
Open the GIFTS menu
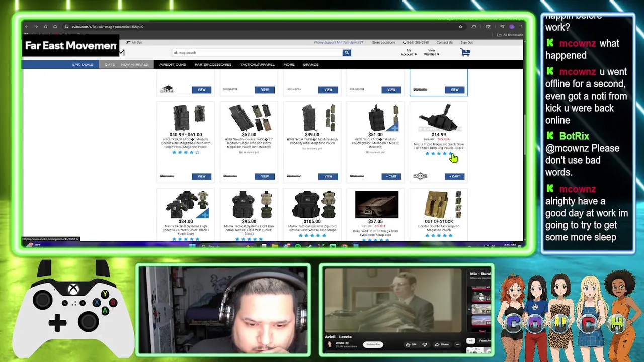(110, 64)
